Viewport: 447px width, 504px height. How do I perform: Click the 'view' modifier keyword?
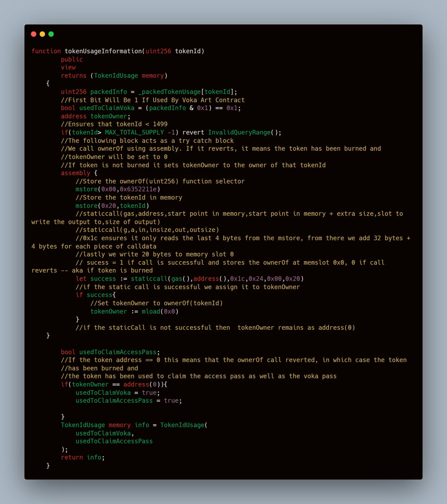(68, 67)
